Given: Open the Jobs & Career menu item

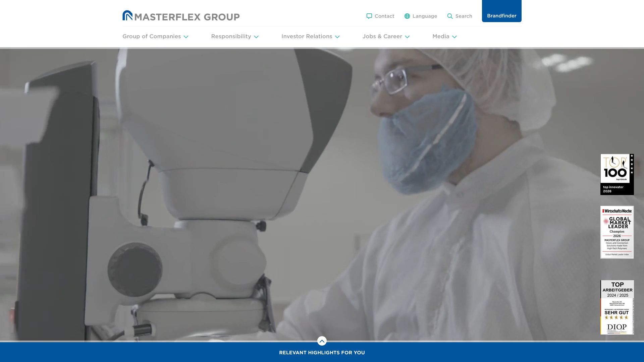Looking at the screenshot, I should [x=382, y=36].
